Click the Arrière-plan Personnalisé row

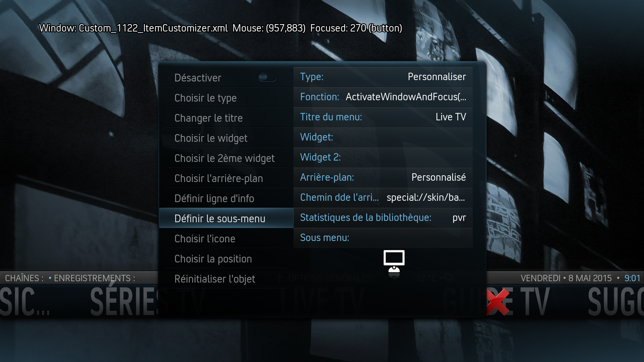383,177
